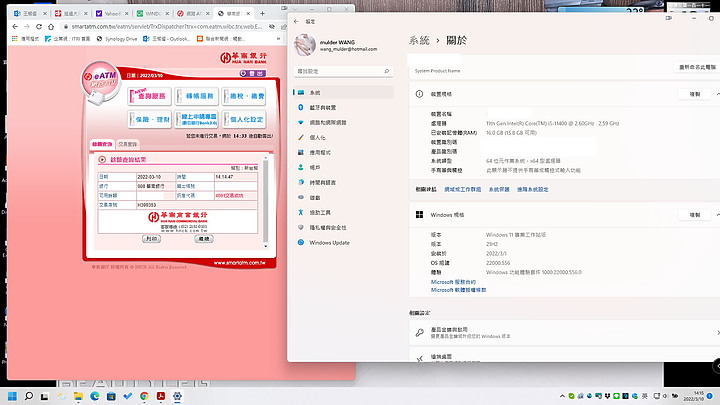
Task: Click the smartatm.com.tw address bar
Action: coord(166,27)
